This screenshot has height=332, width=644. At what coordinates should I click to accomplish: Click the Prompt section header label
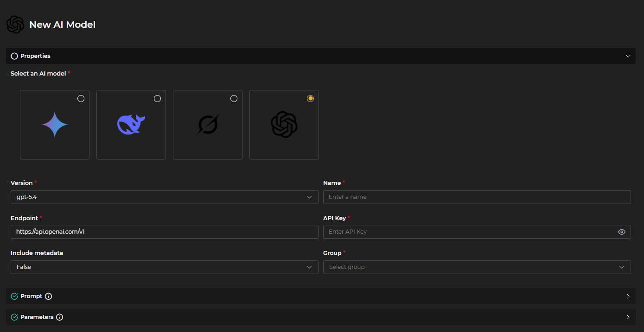point(31,296)
